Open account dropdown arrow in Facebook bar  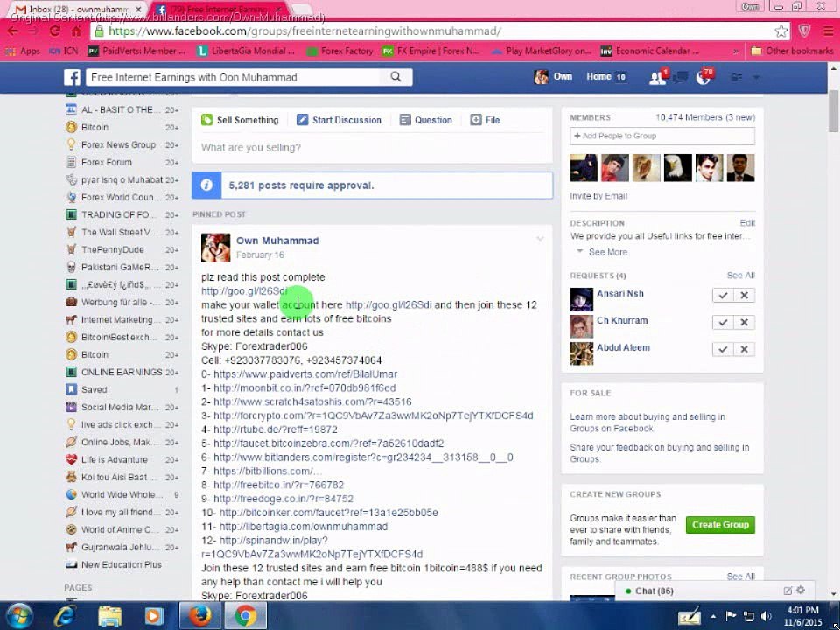[x=756, y=78]
